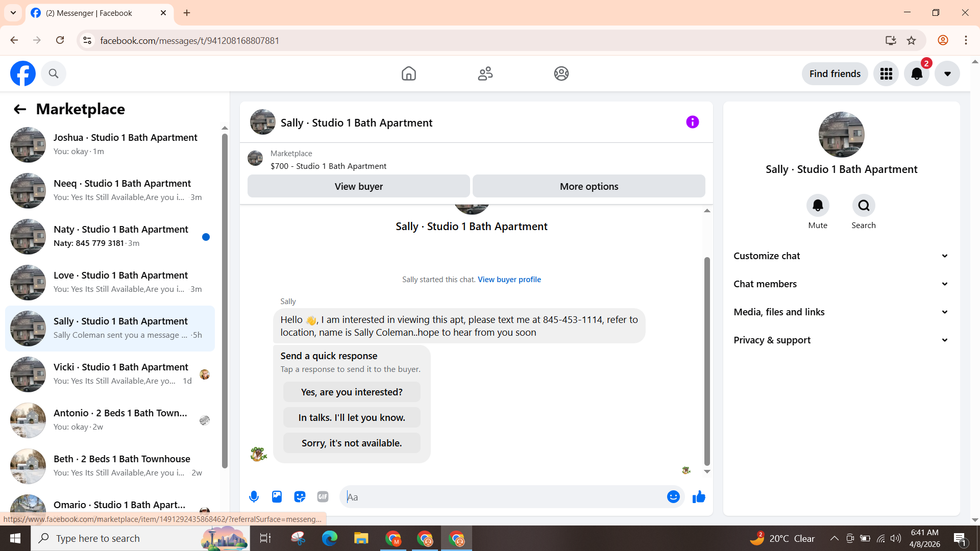Expand the Chat members section
This screenshot has height=551, width=980.
click(841, 284)
